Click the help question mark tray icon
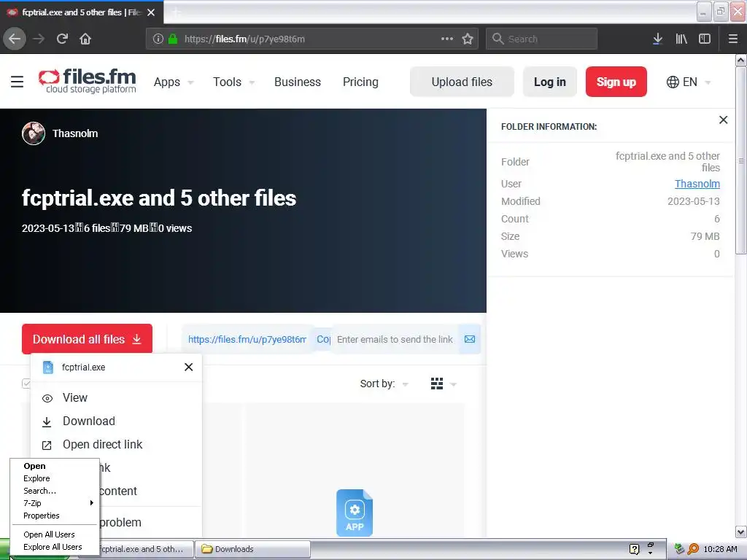The image size is (747, 560). click(634, 549)
